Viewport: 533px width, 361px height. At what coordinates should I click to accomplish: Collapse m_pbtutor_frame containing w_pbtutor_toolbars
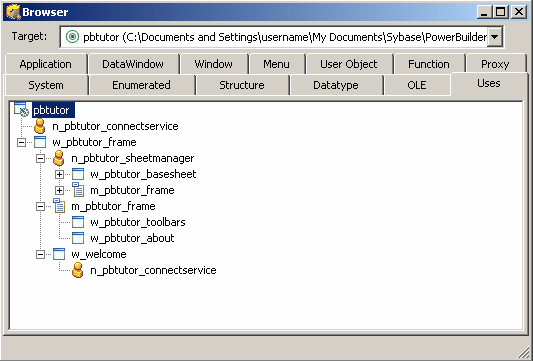tap(40, 206)
